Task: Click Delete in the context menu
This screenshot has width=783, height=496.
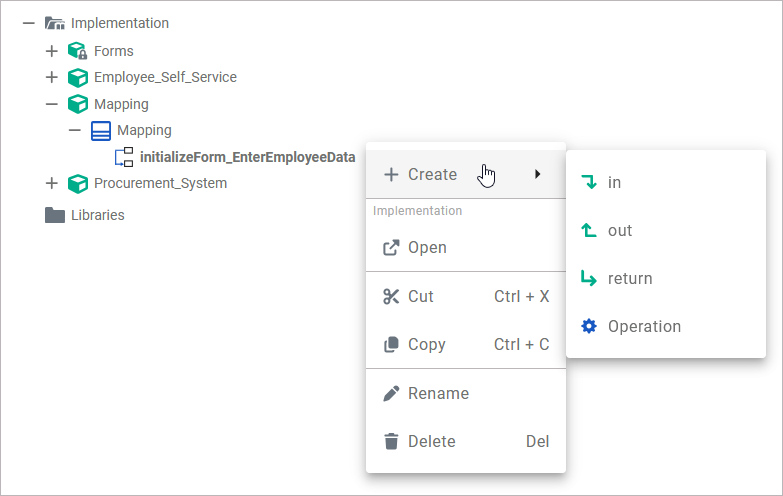Action: (x=431, y=441)
